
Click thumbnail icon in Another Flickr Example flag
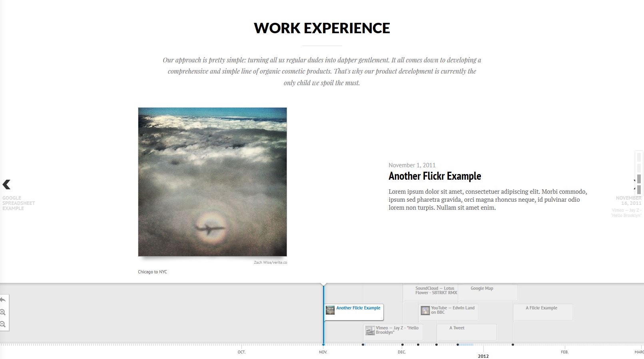330,310
